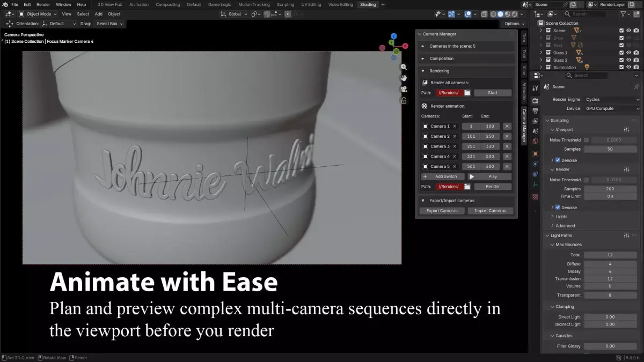Open Light Paths presets icon
This screenshot has height=362, width=644.
pyautogui.click(x=627, y=235)
